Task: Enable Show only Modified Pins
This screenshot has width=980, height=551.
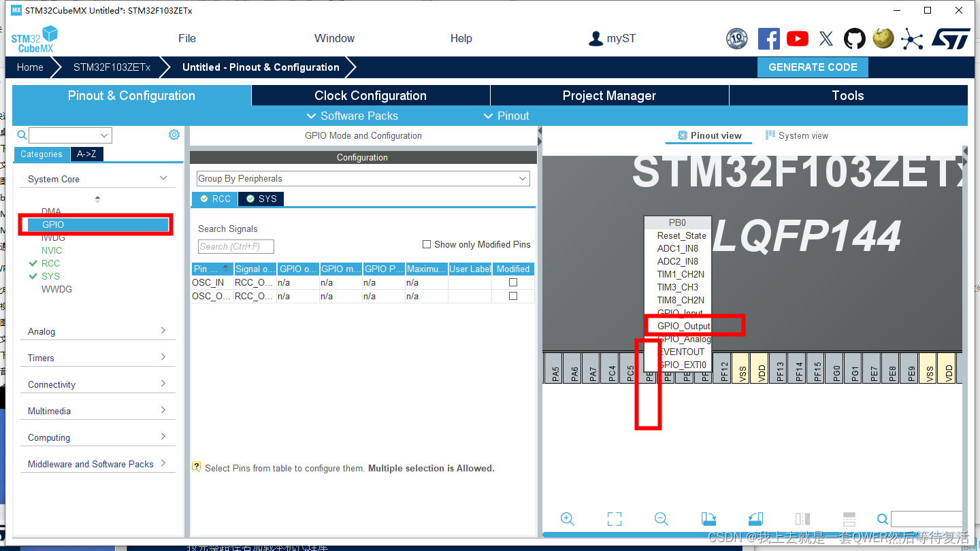Action: pos(427,244)
